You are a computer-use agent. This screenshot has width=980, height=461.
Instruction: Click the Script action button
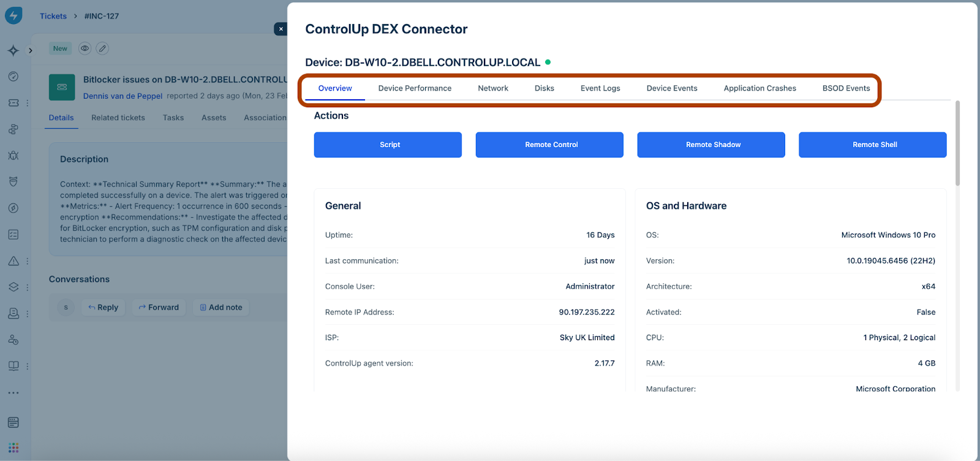[x=388, y=145]
